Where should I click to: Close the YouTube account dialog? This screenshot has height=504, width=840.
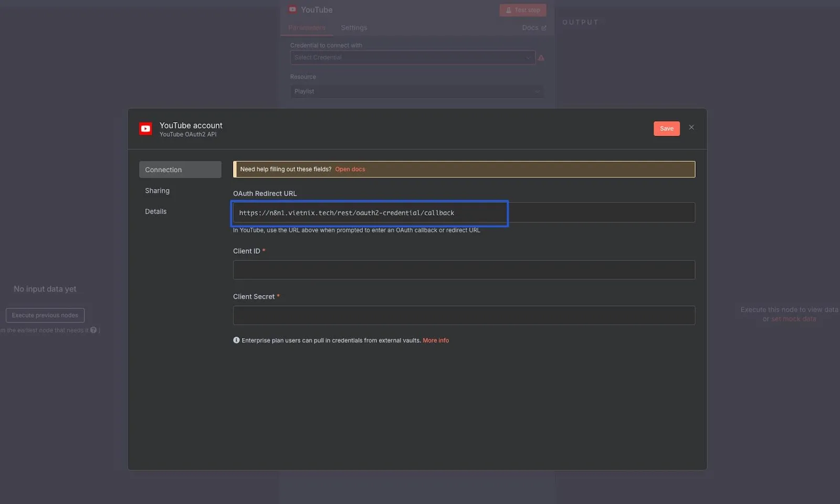point(691,128)
